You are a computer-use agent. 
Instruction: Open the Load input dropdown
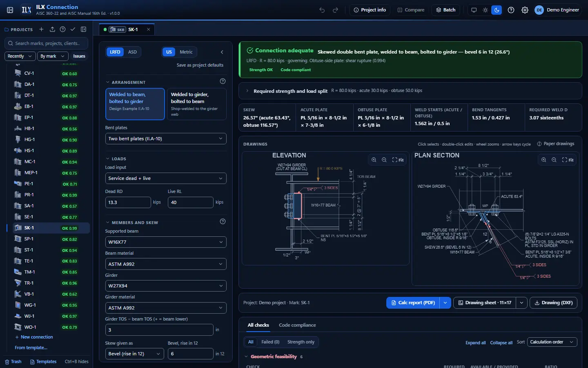pos(166,178)
